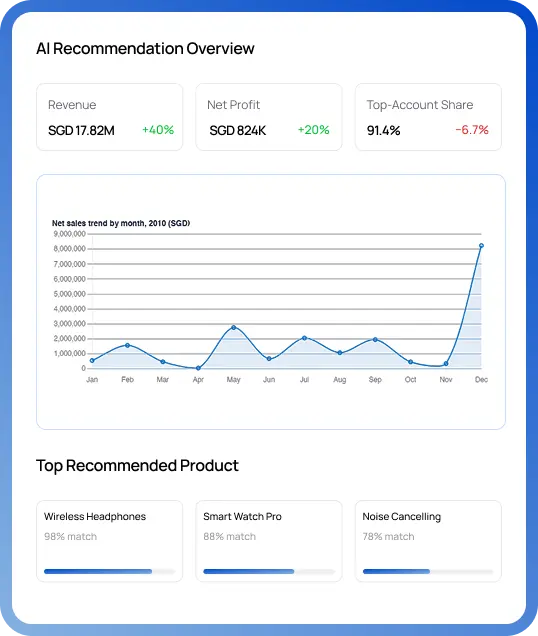Select the July data point on chart
The height and width of the screenshot is (636, 538).
(304, 338)
